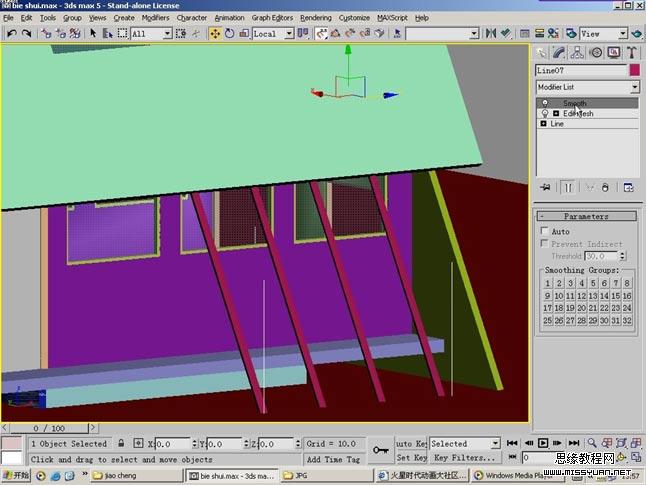
Task: Click the Add Time Tag field
Action: click(x=333, y=459)
